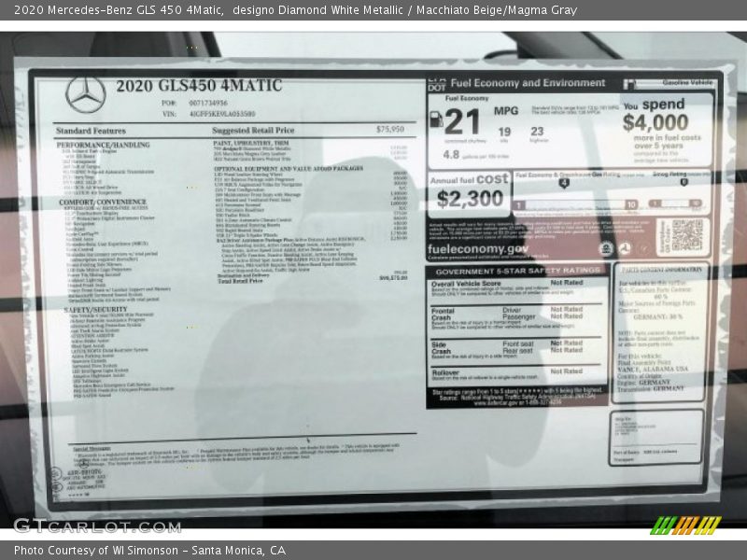Screen dimensions: 747x560
Task: Click the 4.8 gallons per 100 miles value
Action: pyautogui.click(x=451, y=155)
